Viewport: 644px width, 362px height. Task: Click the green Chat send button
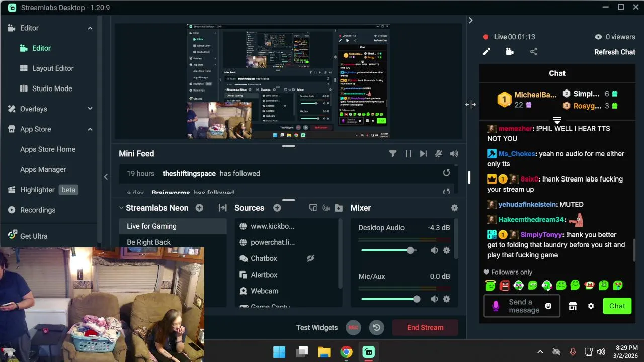pos(617,306)
